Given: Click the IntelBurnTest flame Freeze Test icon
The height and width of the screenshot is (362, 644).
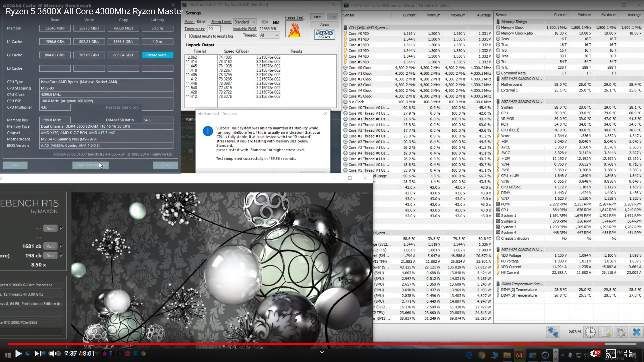Looking at the screenshot, I should [x=294, y=29].
